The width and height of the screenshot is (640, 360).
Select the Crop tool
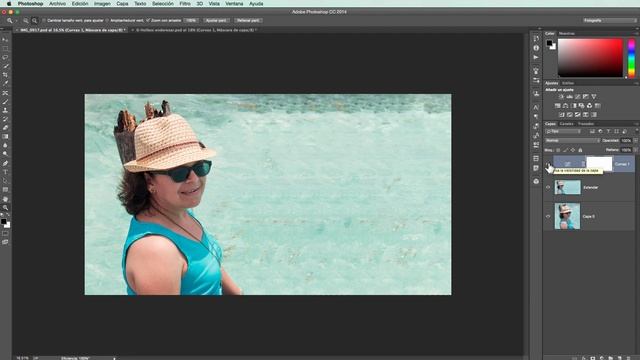[x=5, y=75]
